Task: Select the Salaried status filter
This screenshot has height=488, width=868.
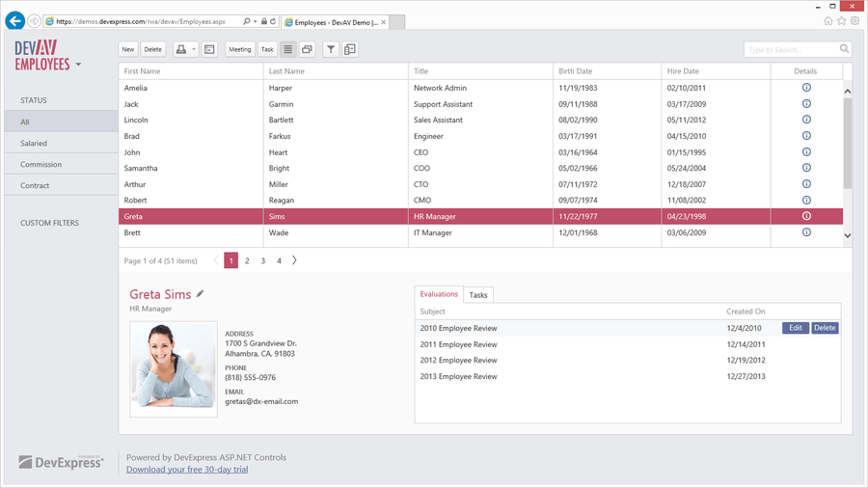Action: (x=62, y=143)
